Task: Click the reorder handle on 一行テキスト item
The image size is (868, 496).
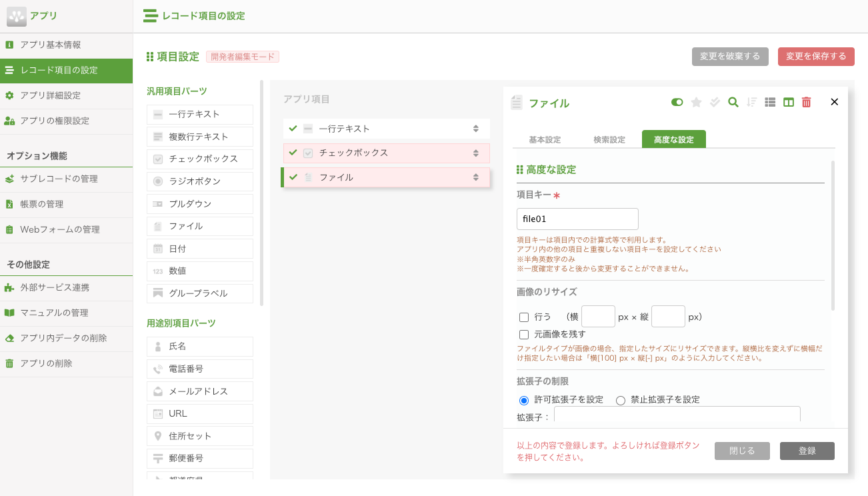Action: point(477,128)
